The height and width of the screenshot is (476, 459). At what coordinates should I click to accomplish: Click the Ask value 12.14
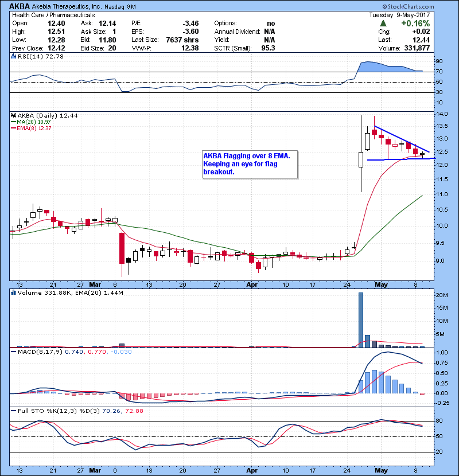point(107,24)
